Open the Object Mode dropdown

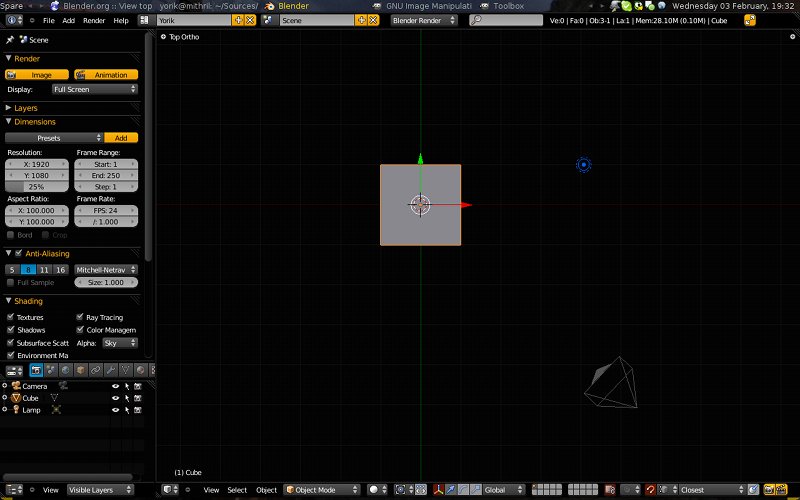320,490
